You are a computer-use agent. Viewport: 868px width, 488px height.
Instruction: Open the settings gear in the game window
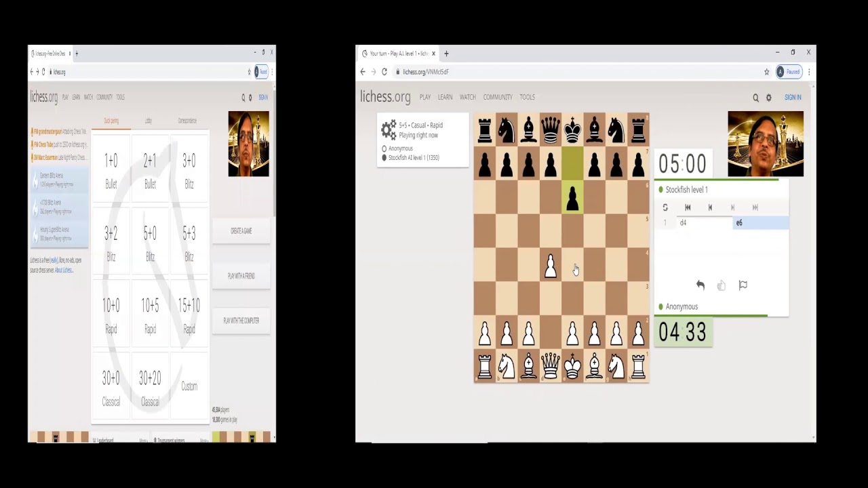(x=768, y=98)
